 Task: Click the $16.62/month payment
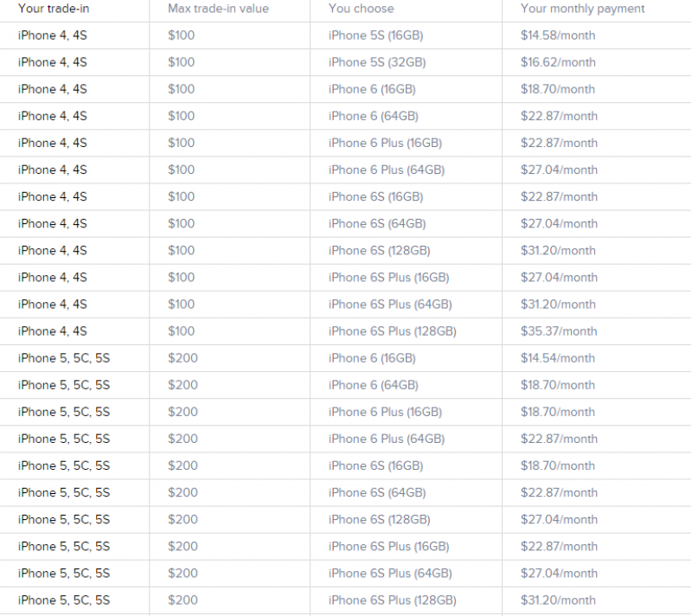(x=558, y=62)
